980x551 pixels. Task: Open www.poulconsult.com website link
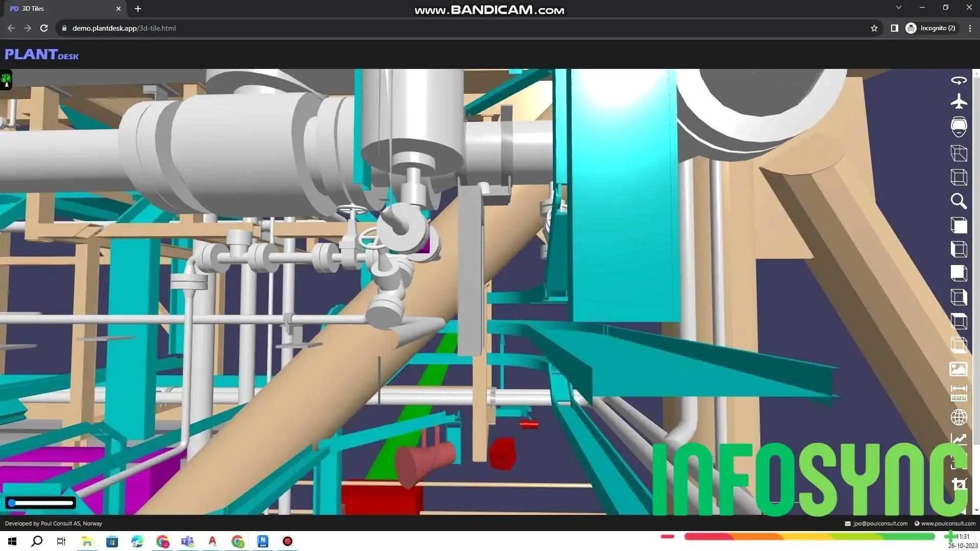pyautogui.click(x=948, y=523)
